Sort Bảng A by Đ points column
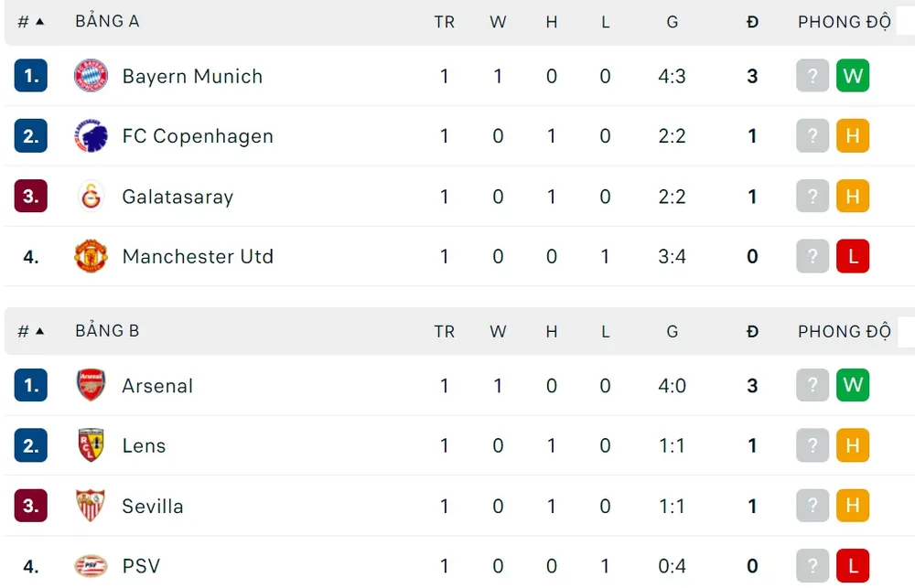Image resolution: width=915 pixels, height=588 pixels. pyautogui.click(x=752, y=22)
